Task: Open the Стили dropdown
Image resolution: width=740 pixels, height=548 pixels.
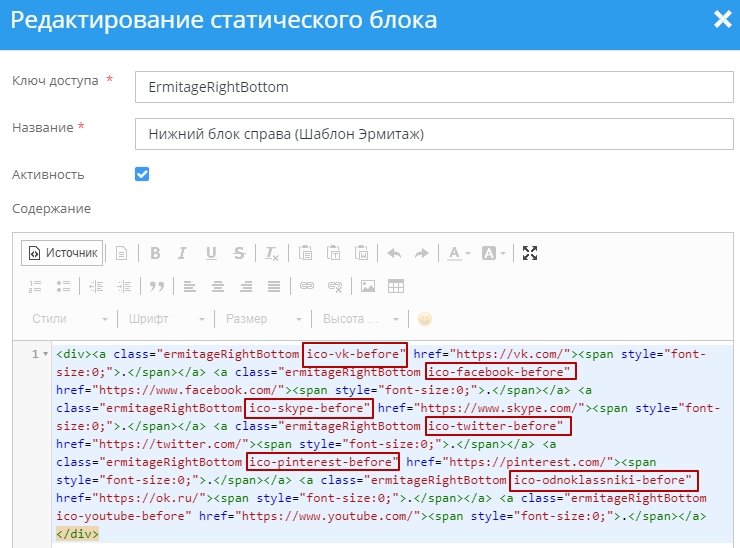Action: tap(70, 319)
